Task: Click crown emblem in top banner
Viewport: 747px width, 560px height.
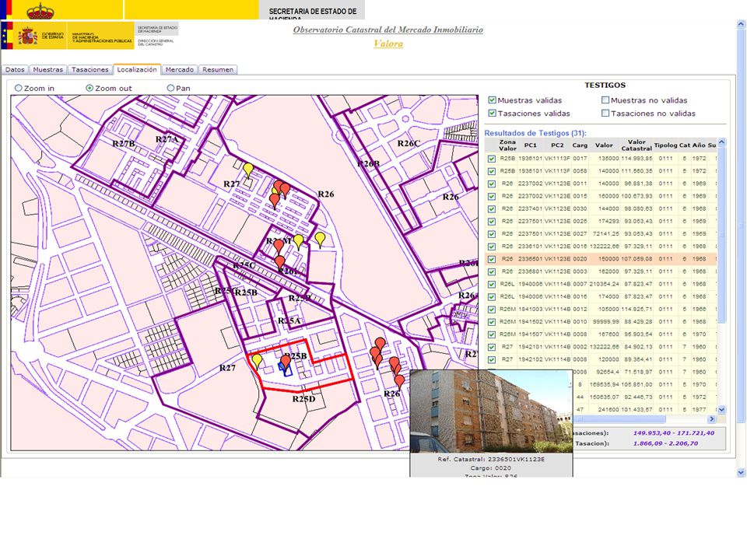Action: [x=40, y=10]
